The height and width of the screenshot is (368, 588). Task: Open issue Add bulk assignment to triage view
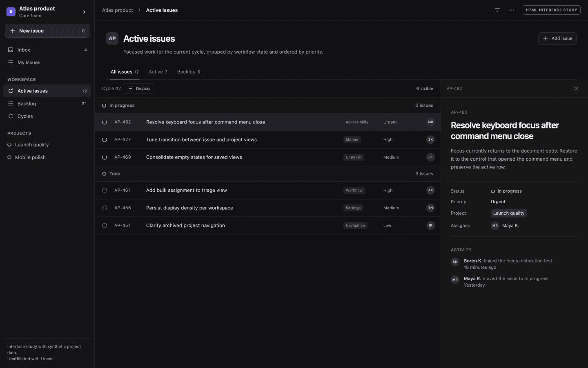(x=267, y=191)
